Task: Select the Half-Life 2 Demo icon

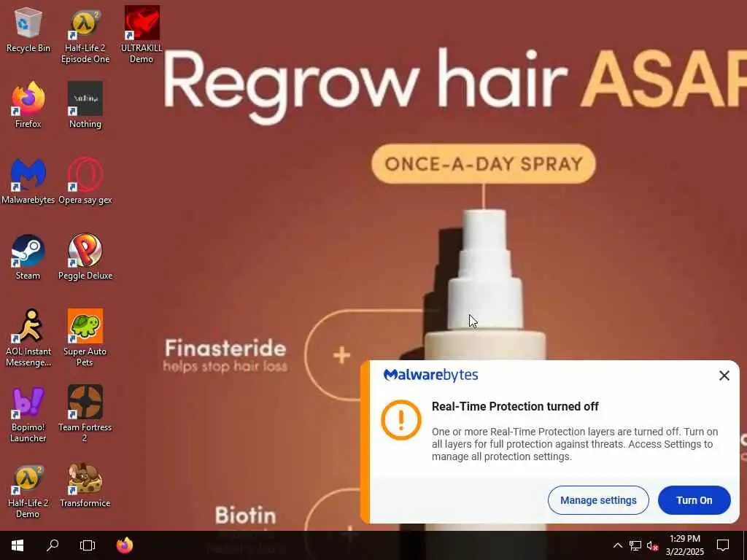Action: (x=28, y=491)
